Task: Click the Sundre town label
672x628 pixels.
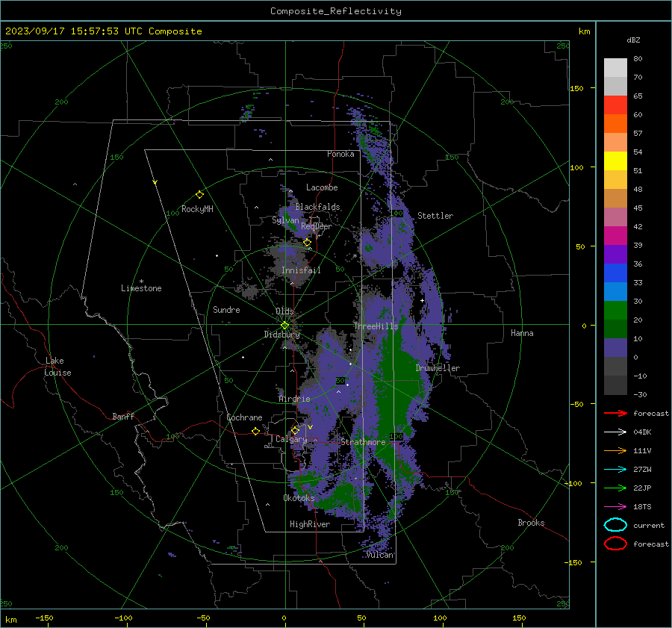Action: (x=226, y=309)
